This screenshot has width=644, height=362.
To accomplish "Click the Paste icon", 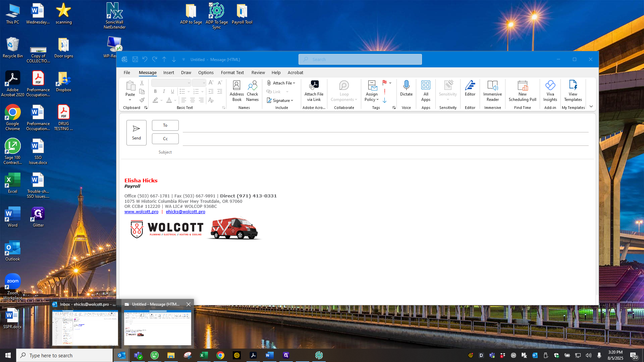I will (130, 86).
